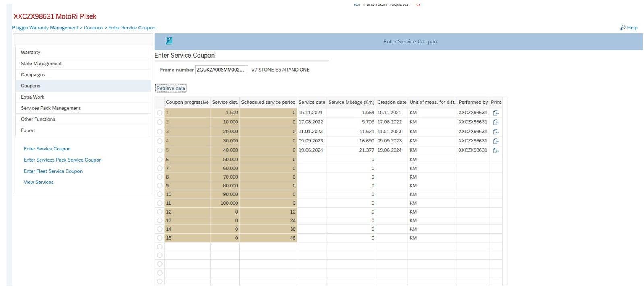Go to Coupons breadcrumb link
The height and width of the screenshot is (288, 644).
(93, 28)
